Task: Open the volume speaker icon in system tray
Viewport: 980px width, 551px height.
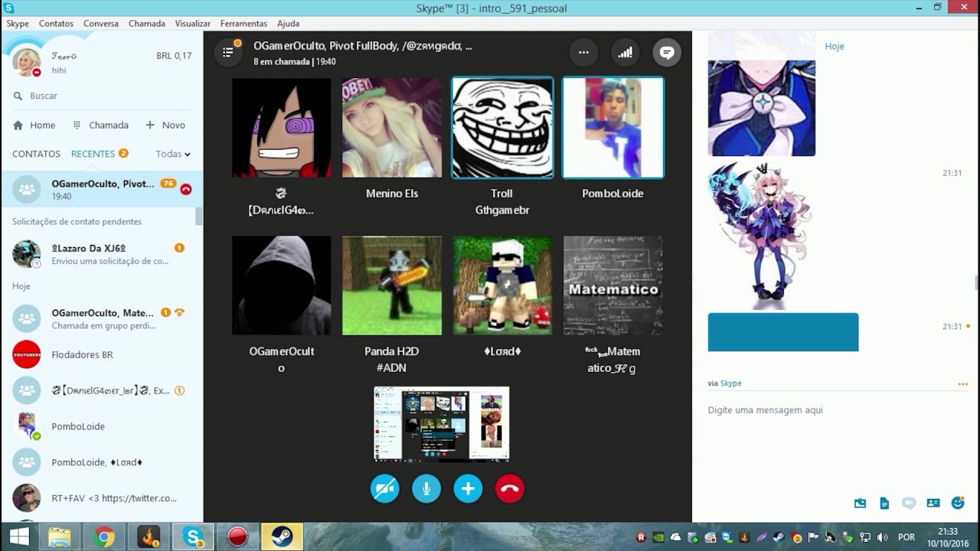Action: coord(883,537)
